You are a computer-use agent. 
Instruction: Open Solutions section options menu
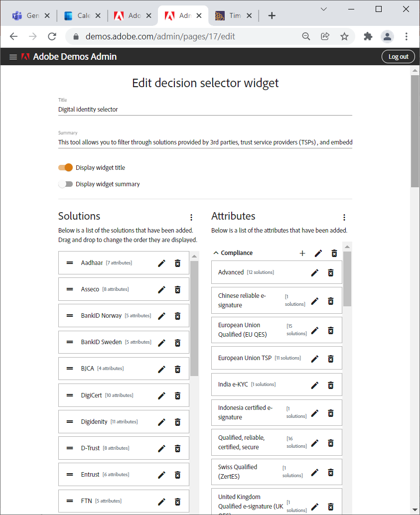(191, 217)
